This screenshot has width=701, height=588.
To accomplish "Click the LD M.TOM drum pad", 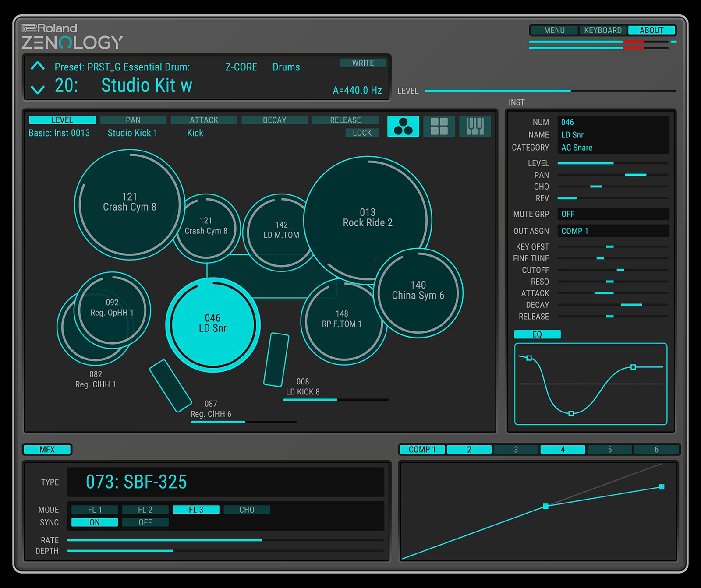I will (281, 230).
